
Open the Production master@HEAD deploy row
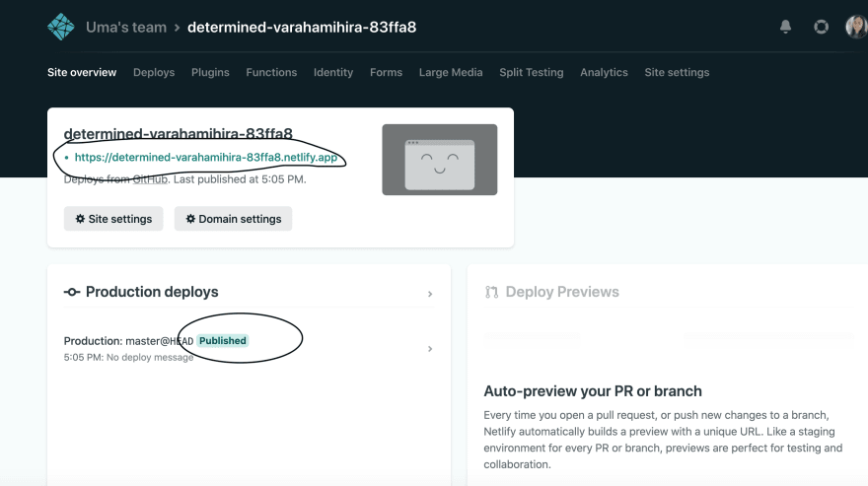249,349
